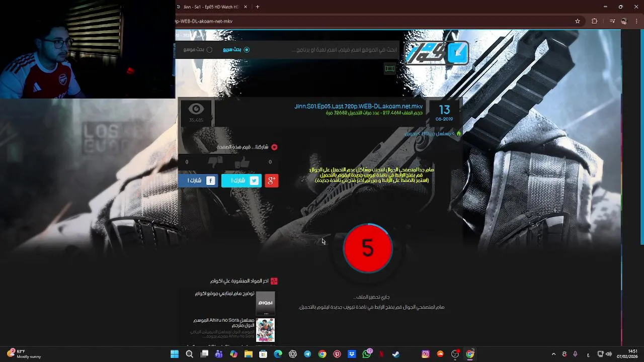
Task: Open OBS Studio from the taskbar
Action: click(455, 354)
